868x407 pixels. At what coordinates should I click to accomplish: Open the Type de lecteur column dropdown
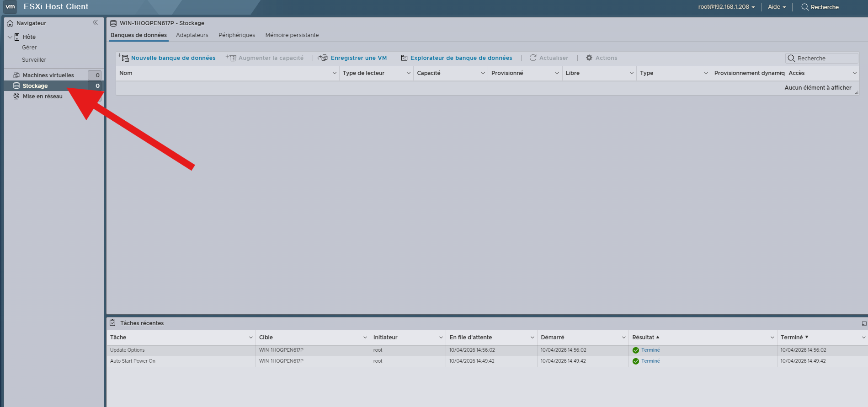tap(409, 73)
